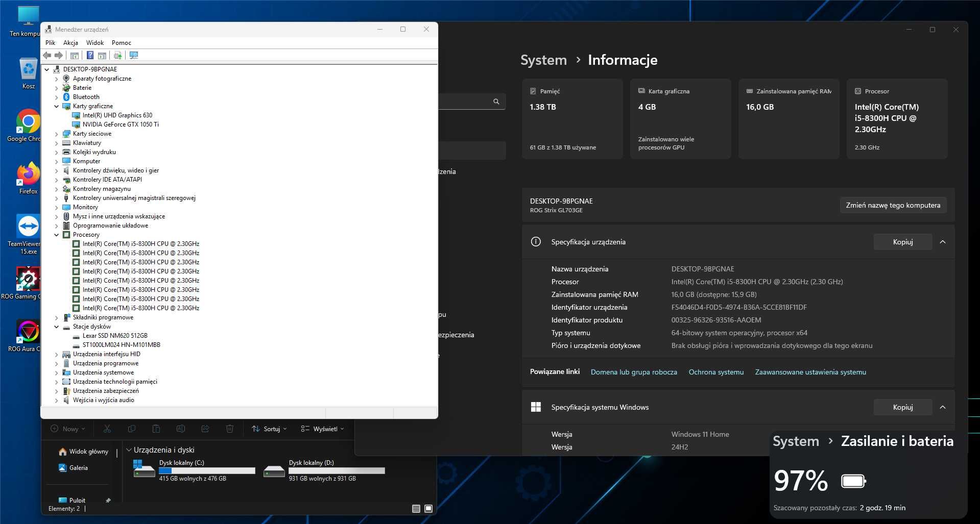This screenshot has height=524, width=980.
Task: Collapse the Specyfikacja urządzenia section chevron
Action: coord(943,242)
